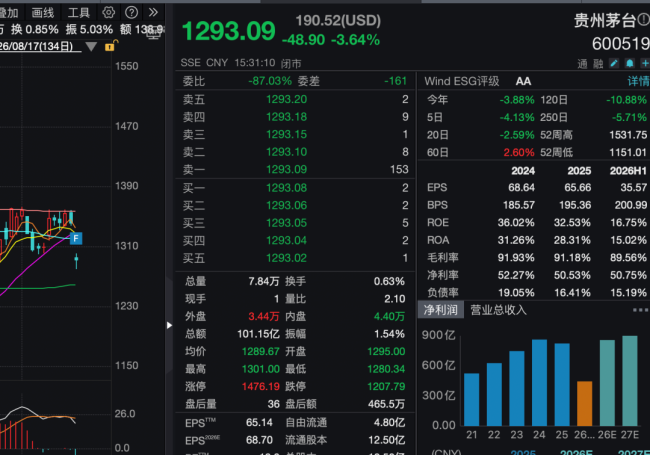Click 52周低 value 1151.01
650x455 pixels.
tap(628, 152)
